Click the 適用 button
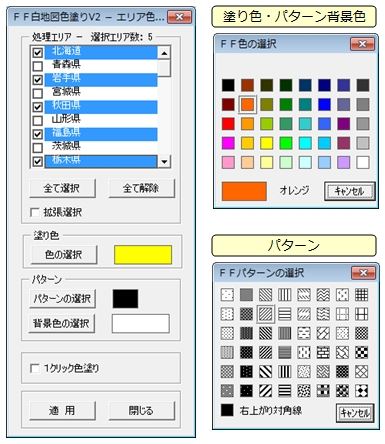385x444 pixels. pyautogui.click(x=62, y=411)
